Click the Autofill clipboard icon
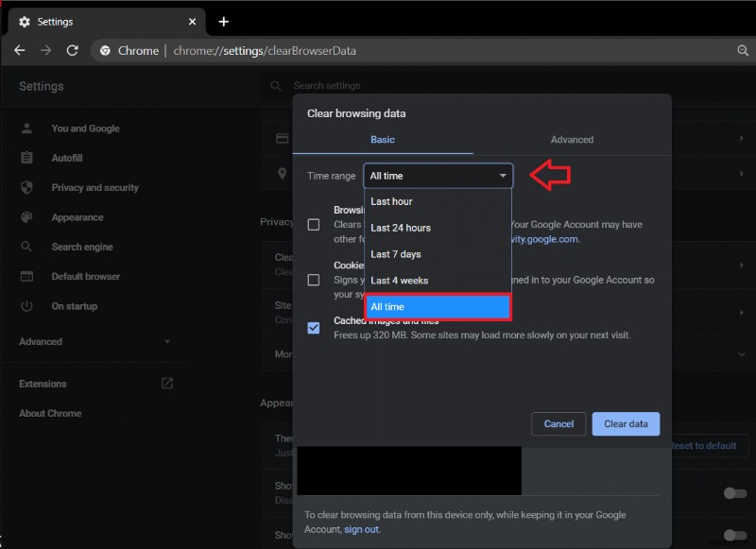 27,158
